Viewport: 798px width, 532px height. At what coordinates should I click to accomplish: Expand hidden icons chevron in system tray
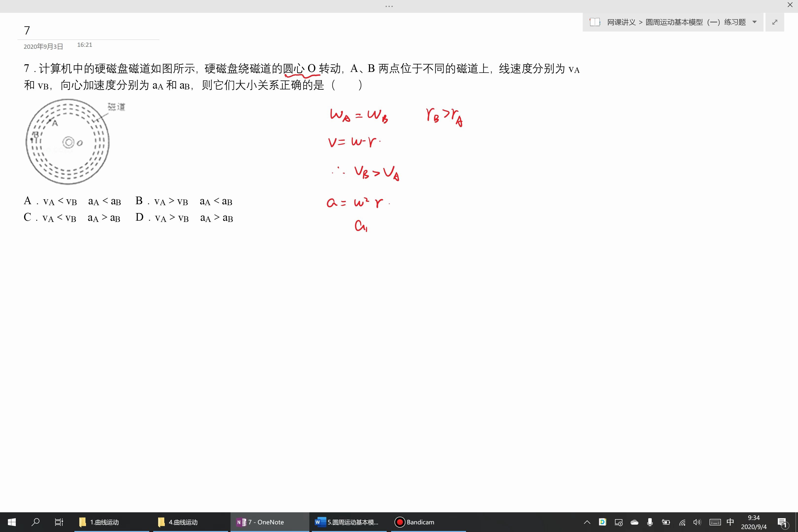587,522
